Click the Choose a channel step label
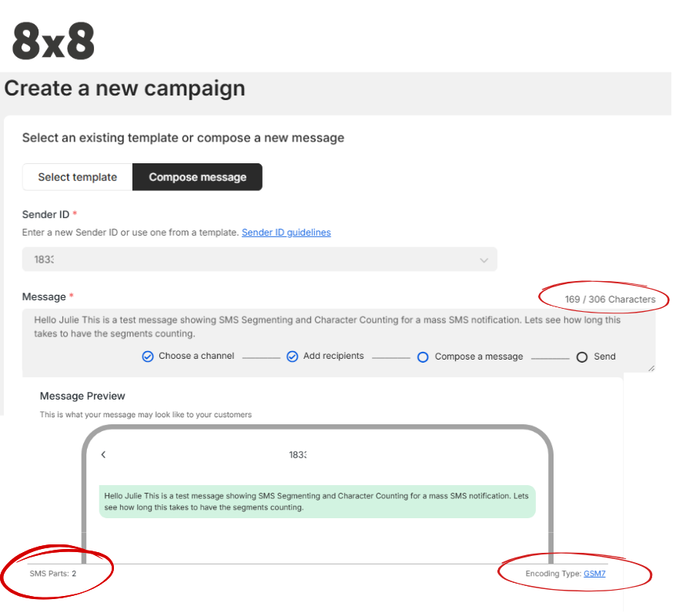 [x=196, y=356]
